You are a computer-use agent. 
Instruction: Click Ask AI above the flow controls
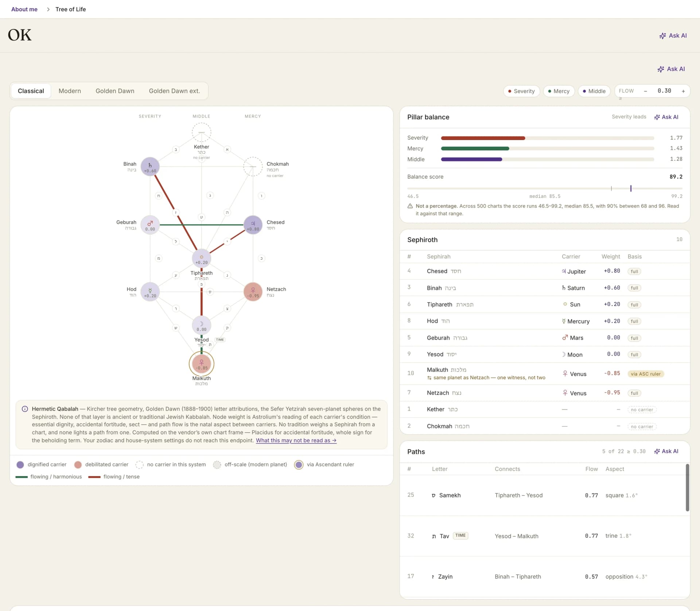(x=671, y=69)
